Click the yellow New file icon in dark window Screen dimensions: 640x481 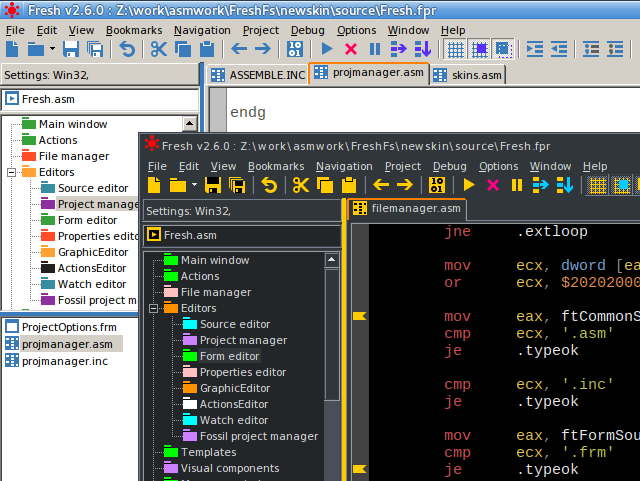point(154,185)
